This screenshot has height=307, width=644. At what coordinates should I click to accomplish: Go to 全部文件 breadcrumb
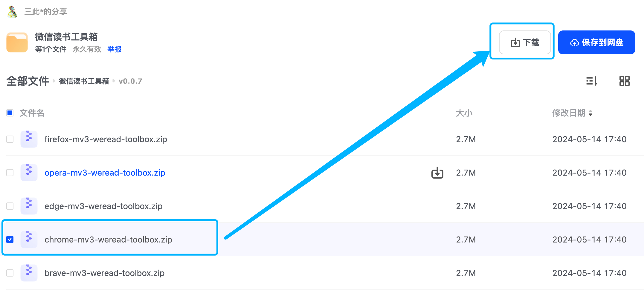coord(28,81)
